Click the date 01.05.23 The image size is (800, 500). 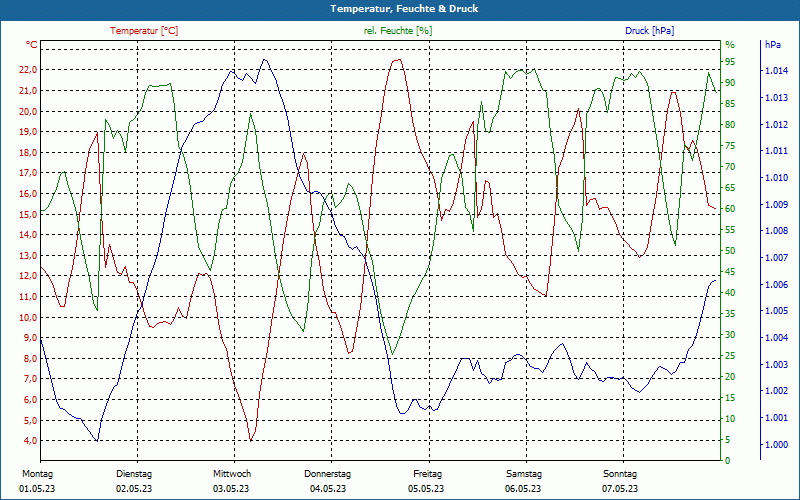[x=37, y=489]
